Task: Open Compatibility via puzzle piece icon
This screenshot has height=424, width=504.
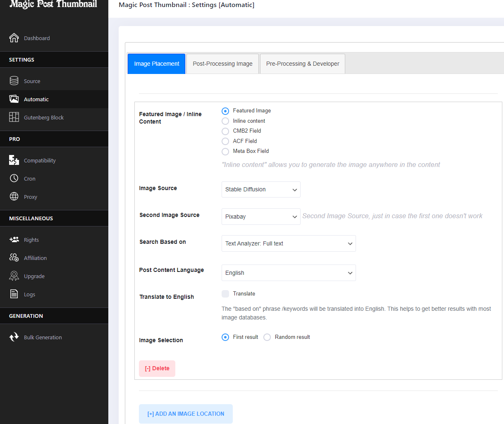Action: point(14,160)
